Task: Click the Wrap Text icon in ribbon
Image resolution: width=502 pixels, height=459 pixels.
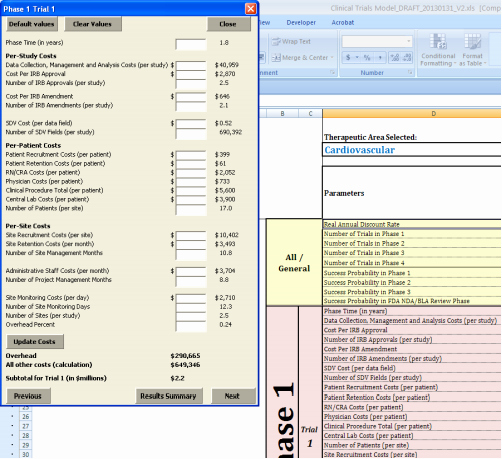Action: [x=276, y=42]
